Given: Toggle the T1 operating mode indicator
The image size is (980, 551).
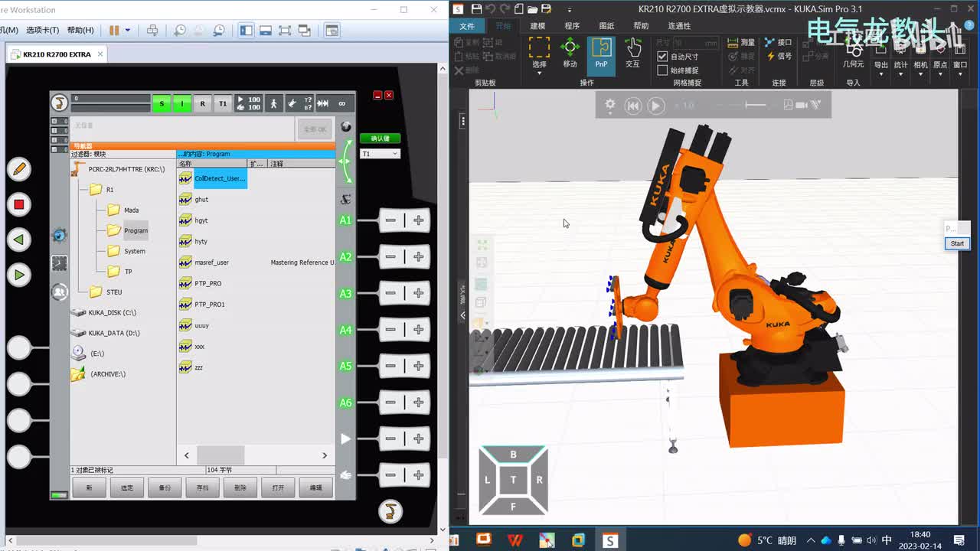Looking at the screenshot, I should click(223, 103).
